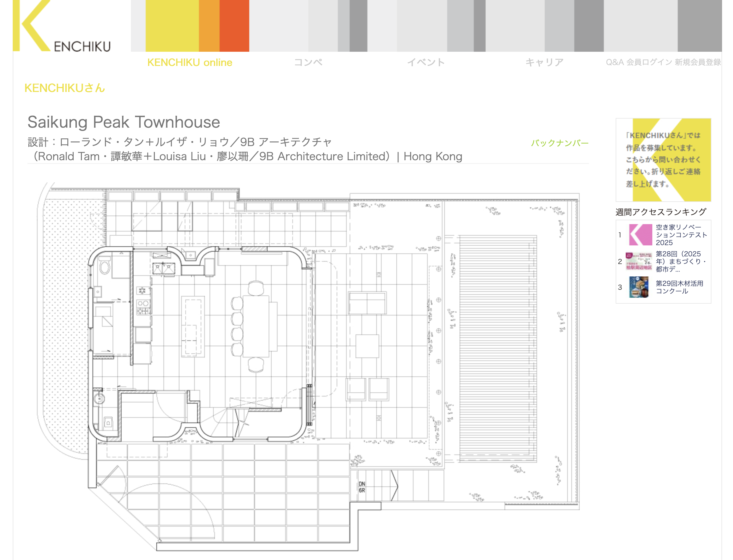Open the 空き家リノベーションコンテスト2025 link
The image size is (733, 560).
681,235
